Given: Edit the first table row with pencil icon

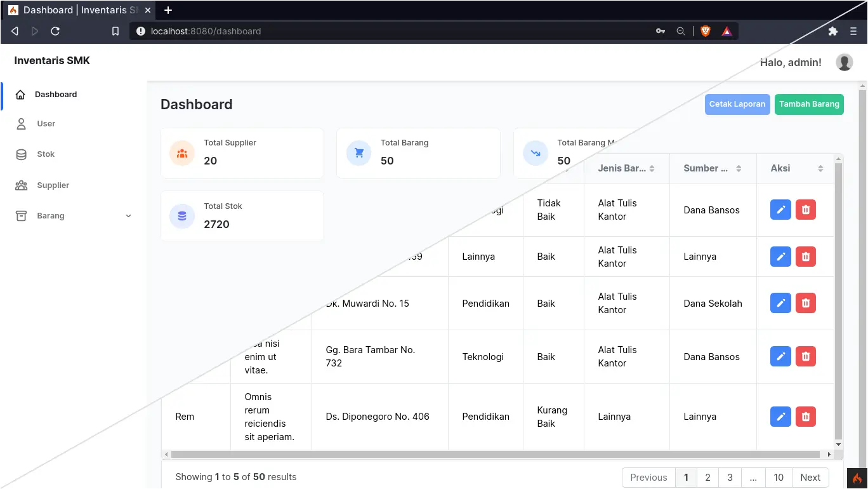Looking at the screenshot, I should pos(780,210).
